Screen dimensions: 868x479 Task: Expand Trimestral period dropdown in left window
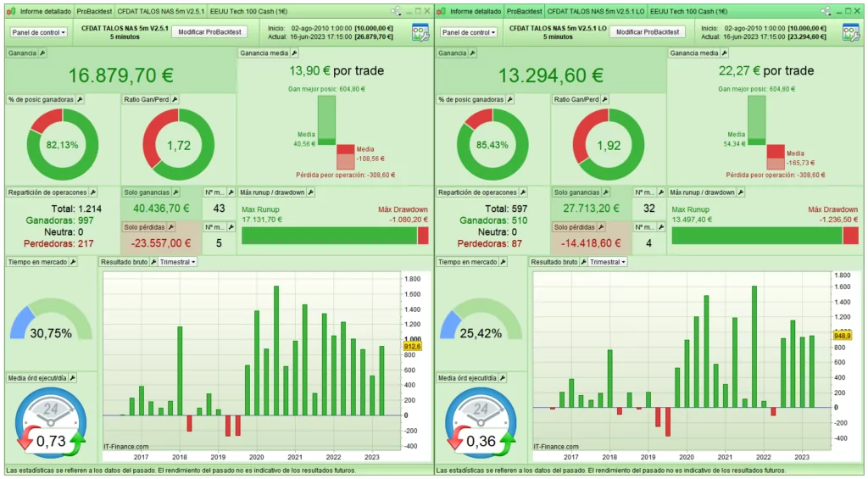(x=178, y=262)
